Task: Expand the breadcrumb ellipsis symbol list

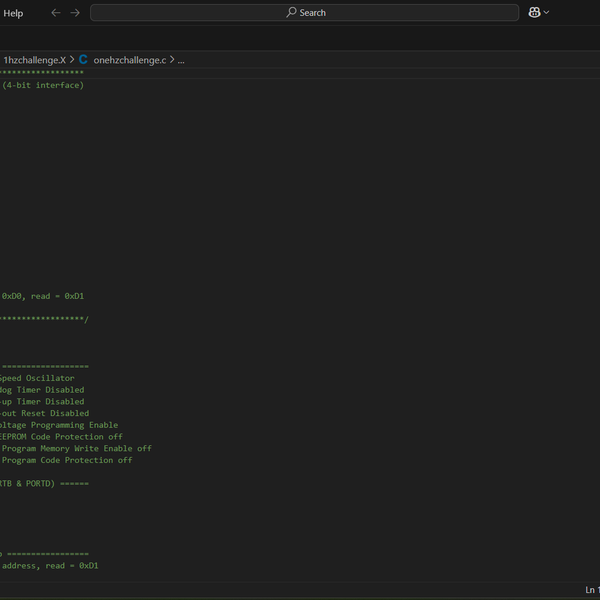Action: (181, 60)
